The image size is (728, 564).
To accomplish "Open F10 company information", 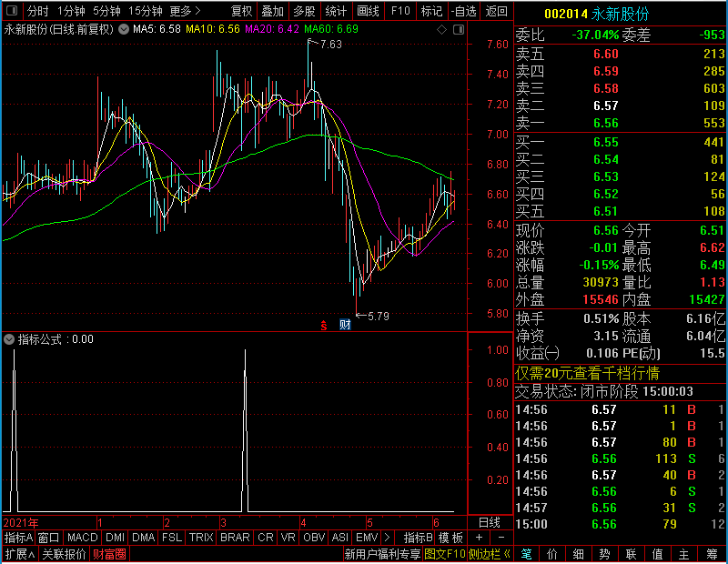I will [x=400, y=11].
